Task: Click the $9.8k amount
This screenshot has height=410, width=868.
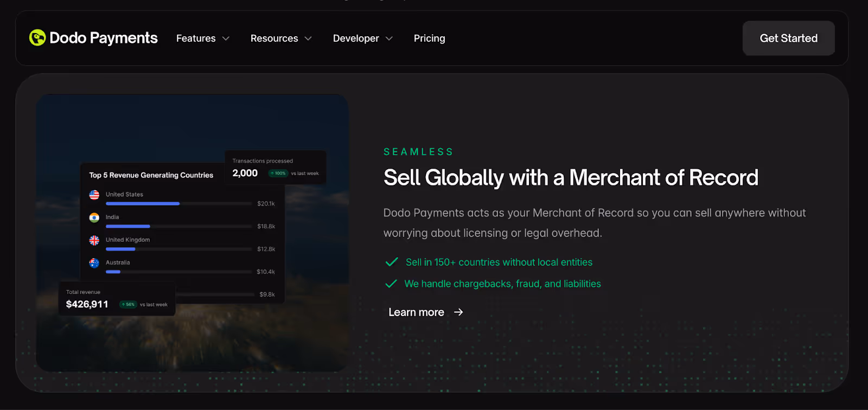Action: tap(267, 295)
